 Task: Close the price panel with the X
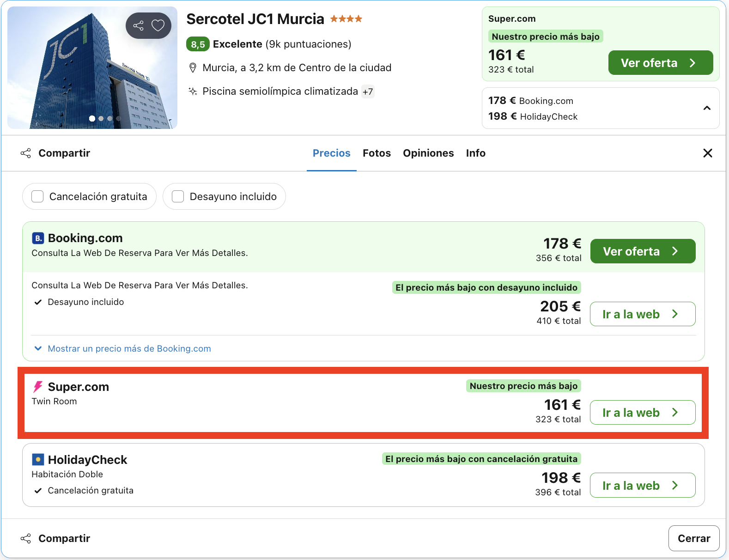pyautogui.click(x=707, y=153)
